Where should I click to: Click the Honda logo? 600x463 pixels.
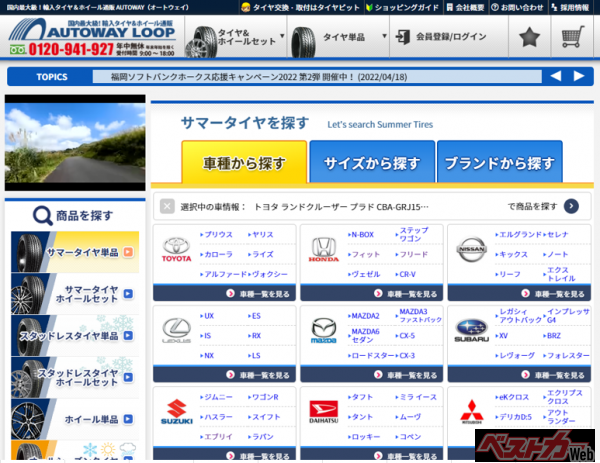pos(323,249)
